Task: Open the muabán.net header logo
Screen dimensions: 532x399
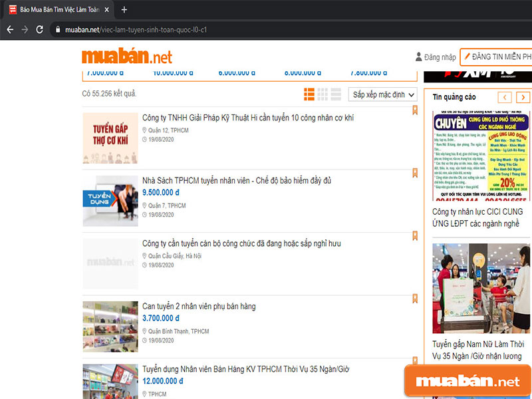Action: (127, 57)
